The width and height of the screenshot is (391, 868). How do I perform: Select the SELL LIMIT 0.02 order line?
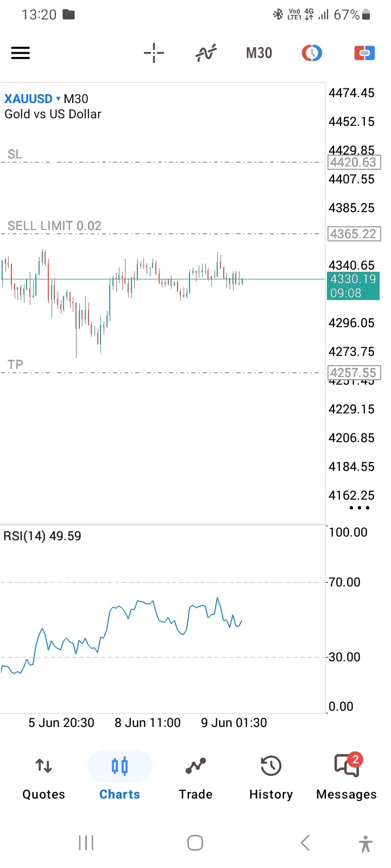54,226
